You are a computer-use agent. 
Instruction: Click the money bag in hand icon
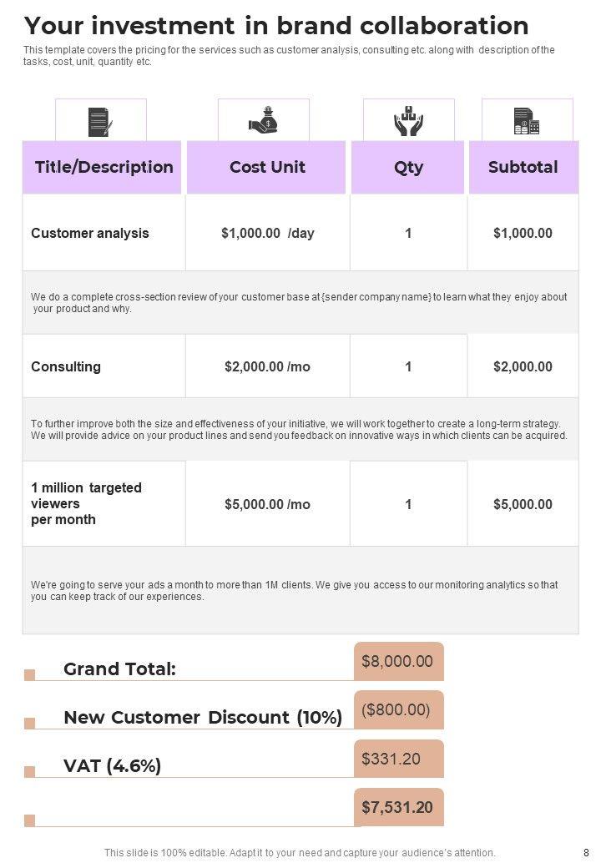pos(263,121)
